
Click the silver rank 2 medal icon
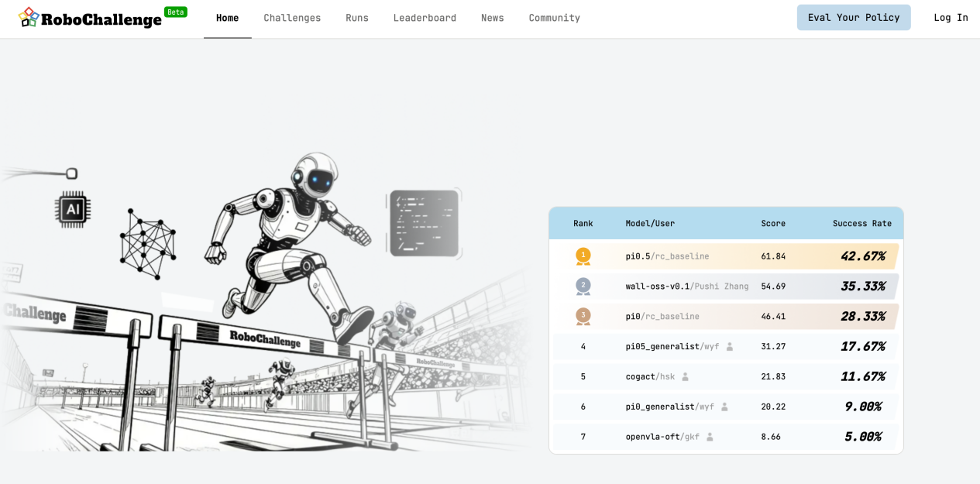coord(583,286)
